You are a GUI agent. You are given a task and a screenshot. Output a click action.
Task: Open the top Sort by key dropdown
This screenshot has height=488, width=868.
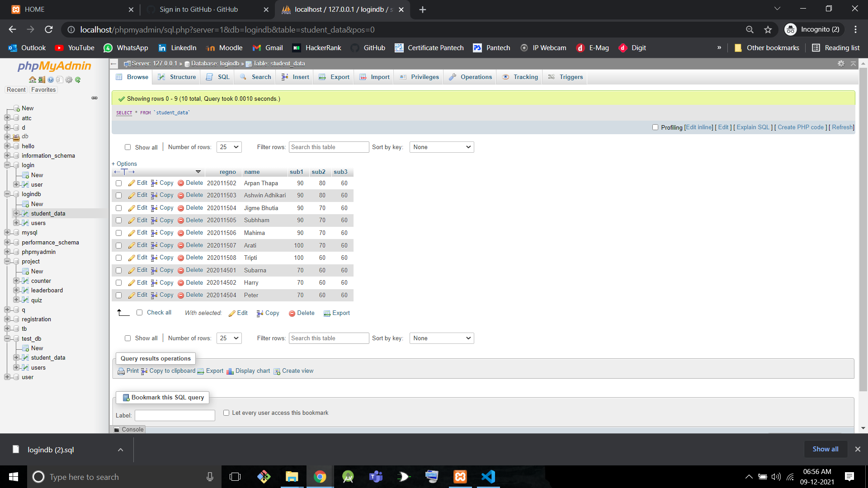(441, 147)
